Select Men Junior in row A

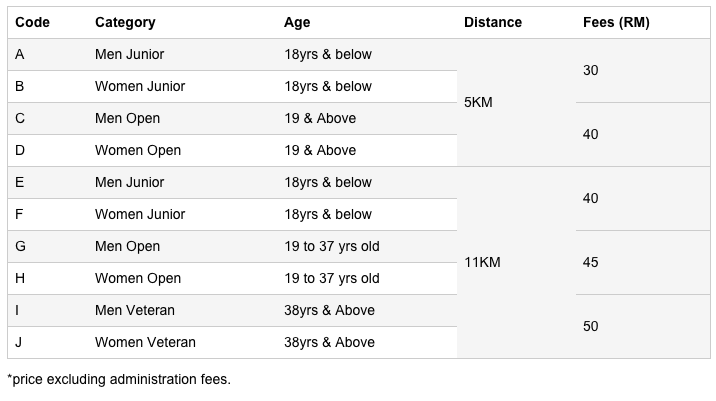(129, 54)
